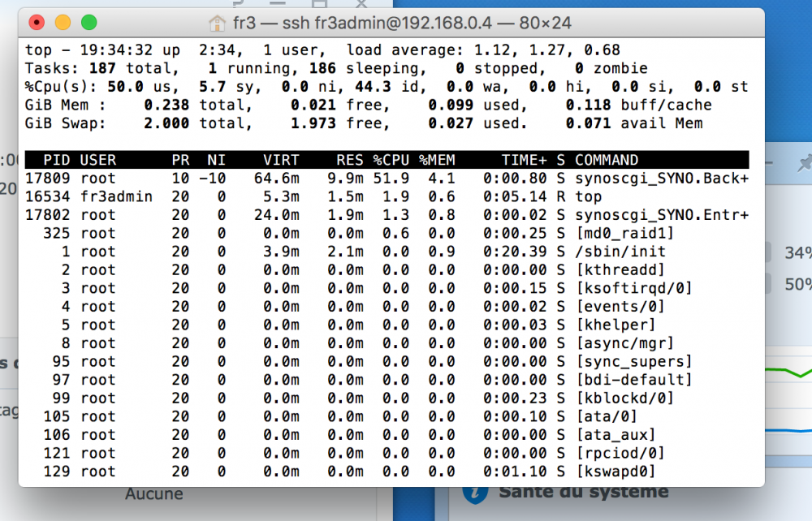Click the 51.9 CPU usage value
The height and width of the screenshot is (521, 812).
point(391,179)
